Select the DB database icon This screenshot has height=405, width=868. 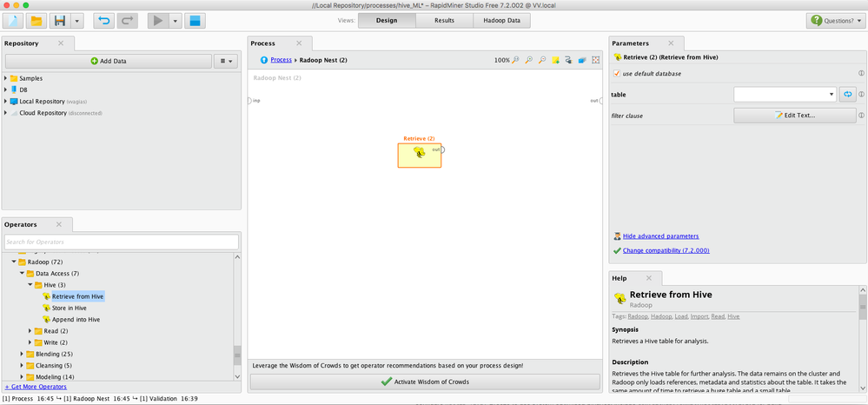tap(14, 90)
